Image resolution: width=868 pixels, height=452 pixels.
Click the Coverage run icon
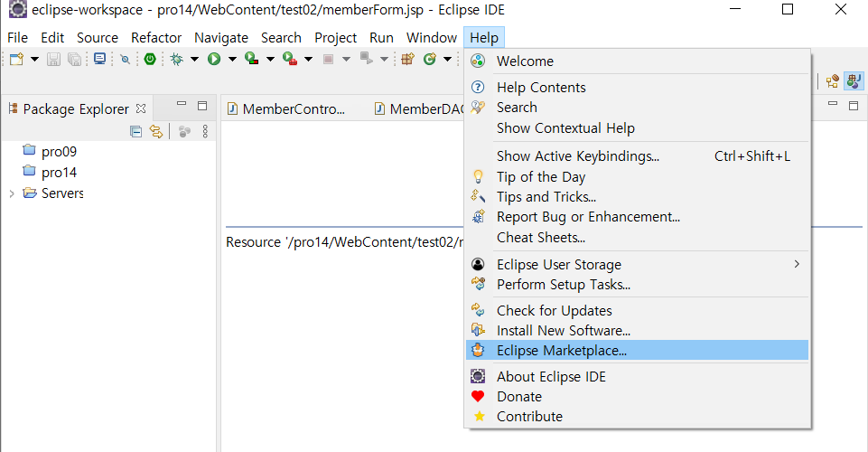click(x=252, y=59)
